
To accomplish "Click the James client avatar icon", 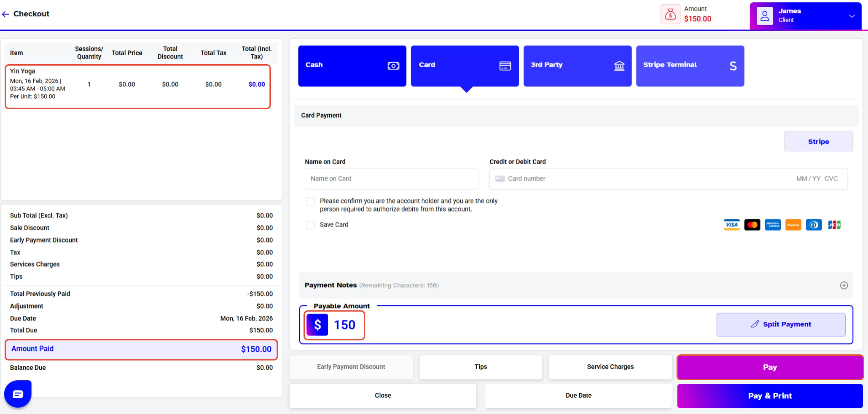I will pos(764,16).
